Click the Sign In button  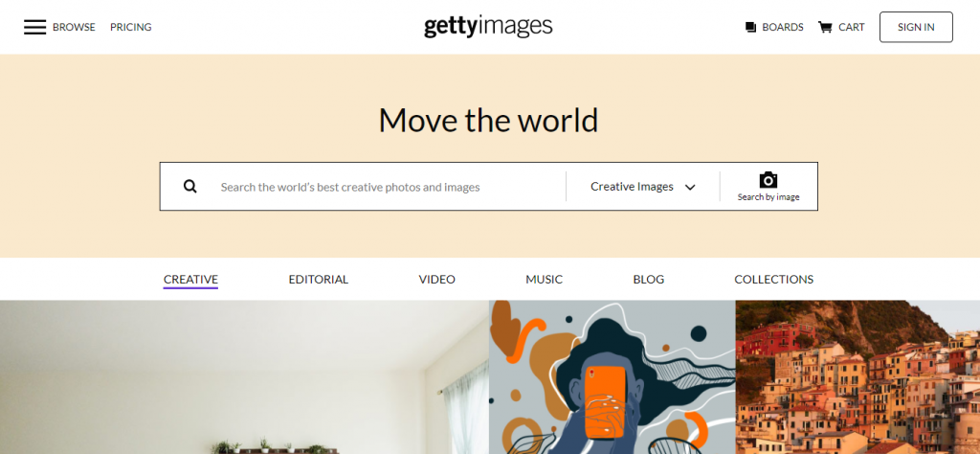916,27
